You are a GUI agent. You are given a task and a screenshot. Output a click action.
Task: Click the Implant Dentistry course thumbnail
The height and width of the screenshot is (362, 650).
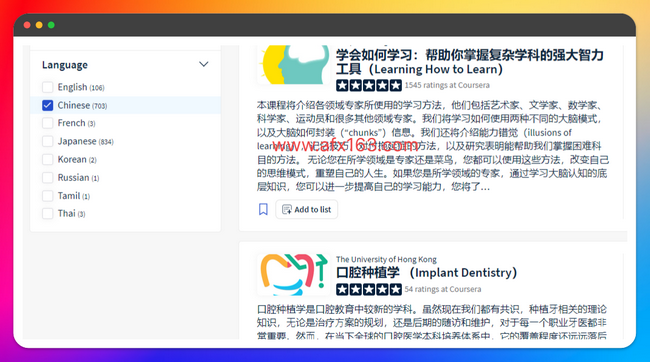(293, 275)
